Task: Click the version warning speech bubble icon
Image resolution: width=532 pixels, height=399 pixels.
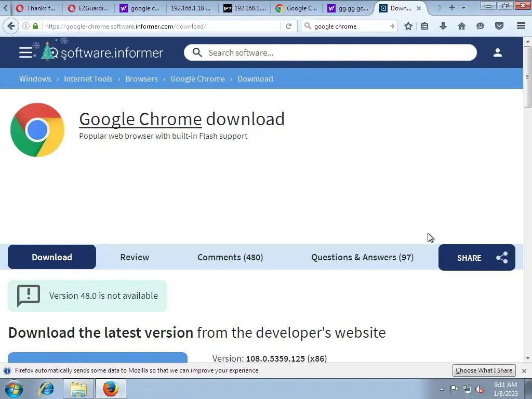Action: [29, 296]
